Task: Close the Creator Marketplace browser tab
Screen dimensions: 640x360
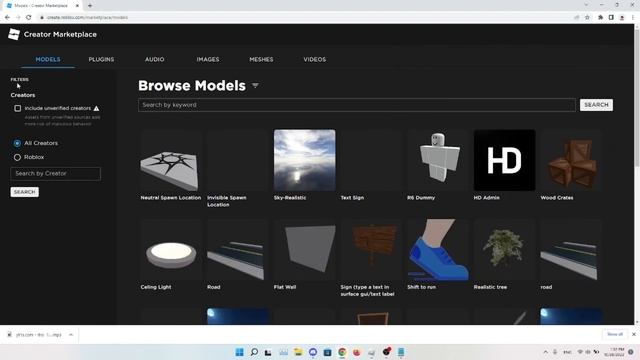Action: pos(76,6)
